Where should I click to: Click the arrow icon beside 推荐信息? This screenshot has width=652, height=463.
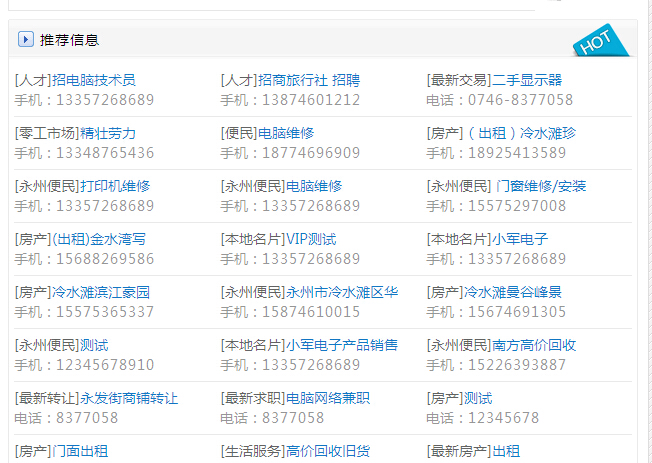point(26,40)
